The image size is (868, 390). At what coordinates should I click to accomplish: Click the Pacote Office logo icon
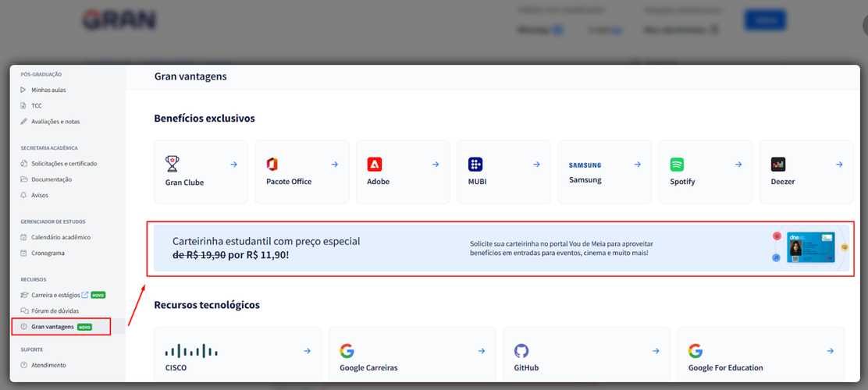point(272,165)
